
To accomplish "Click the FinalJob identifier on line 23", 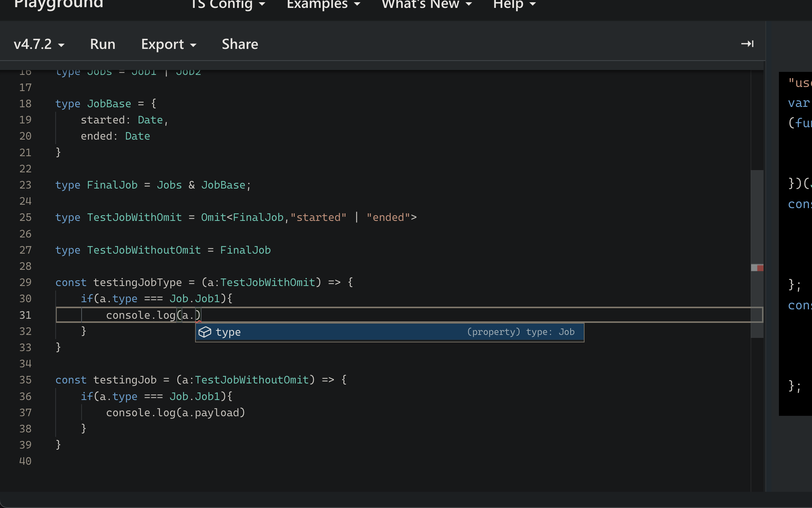I will (113, 185).
